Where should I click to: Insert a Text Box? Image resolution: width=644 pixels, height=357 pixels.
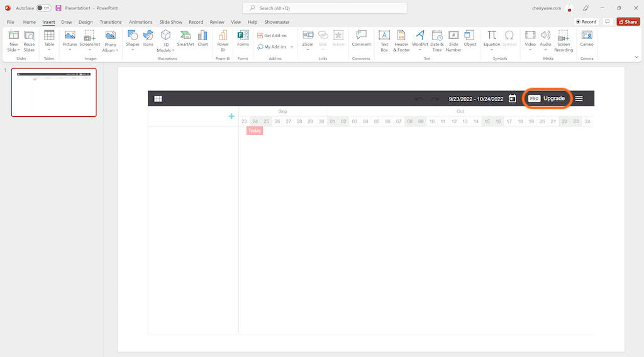(384, 41)
